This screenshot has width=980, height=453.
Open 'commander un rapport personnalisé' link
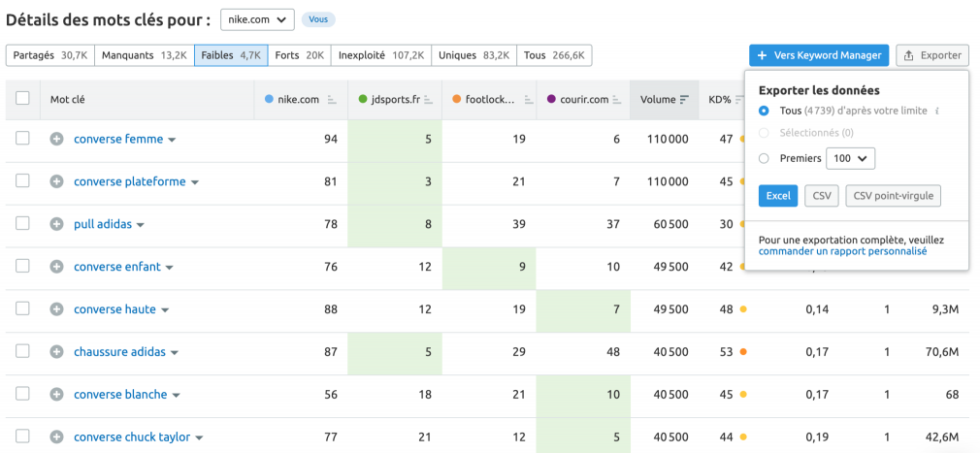click(842, 251)
